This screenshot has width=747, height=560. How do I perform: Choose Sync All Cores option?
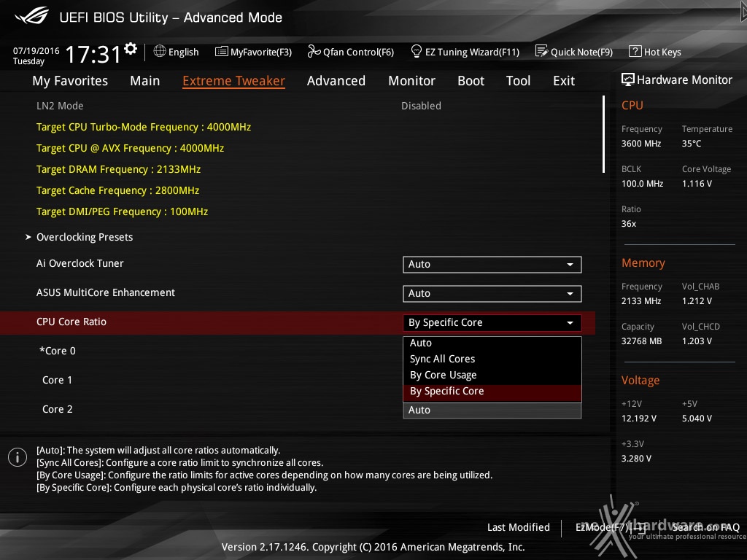(x=492, y=359)
